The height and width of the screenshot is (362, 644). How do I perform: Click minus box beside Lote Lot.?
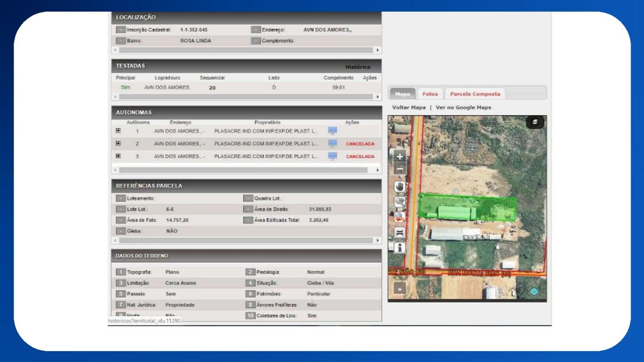(120, 209)
